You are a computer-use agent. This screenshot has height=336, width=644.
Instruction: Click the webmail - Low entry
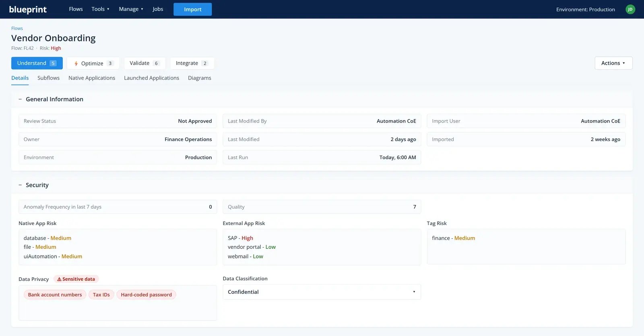(246, 256)
